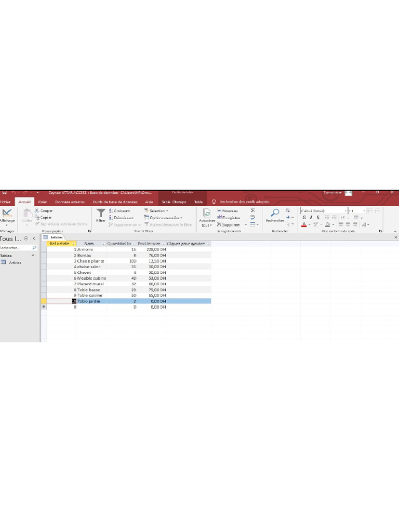This screenshot has height=532, width=399.
Task: Switch to the Créer tab
Action: point(43,202)
